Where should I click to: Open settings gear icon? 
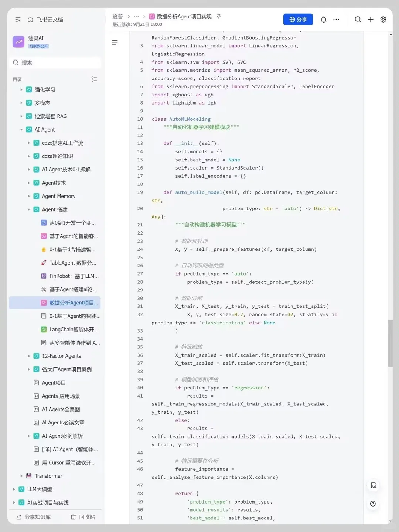[383, 20]
